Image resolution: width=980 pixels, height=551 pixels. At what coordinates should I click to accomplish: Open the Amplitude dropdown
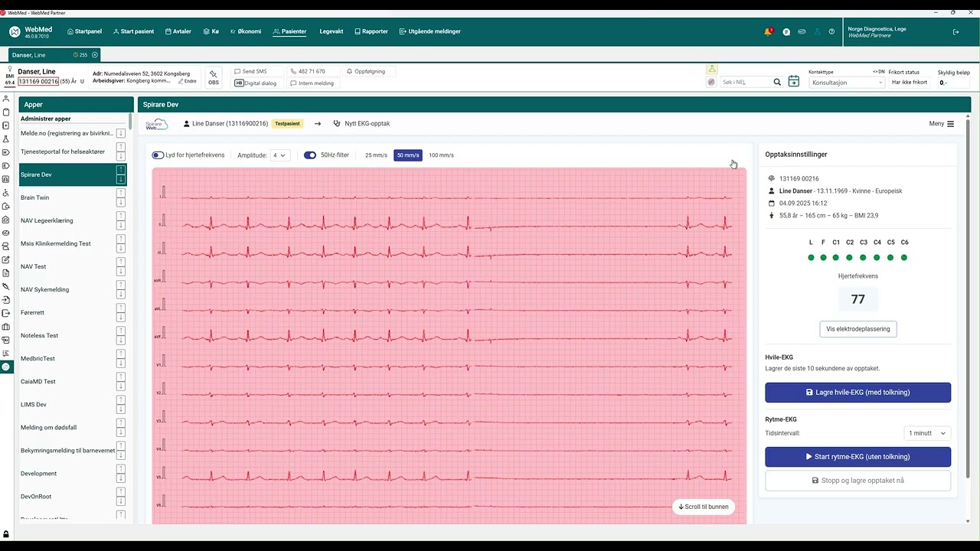click(x=279, y=155)
